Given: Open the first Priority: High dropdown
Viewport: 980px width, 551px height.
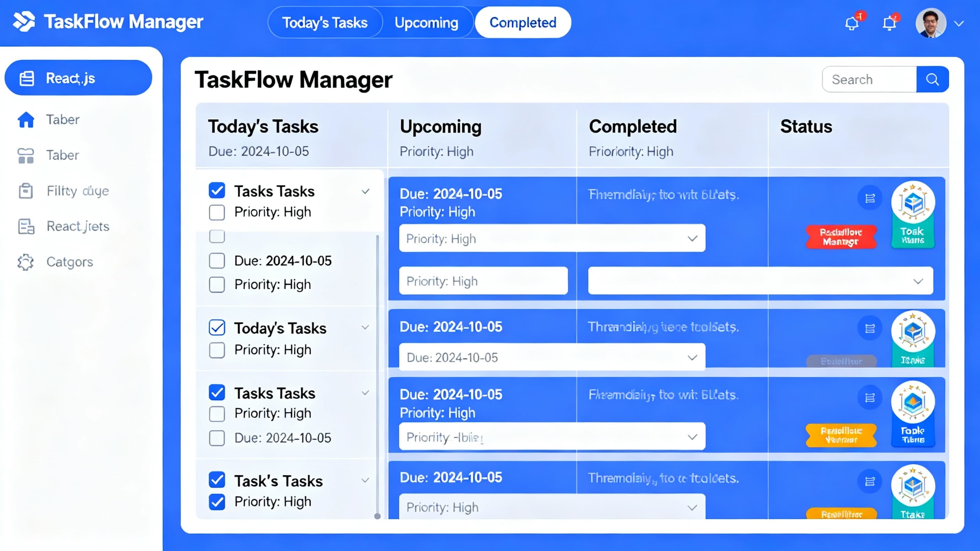Looking at the screenshot, I should [x=552, y=238].
